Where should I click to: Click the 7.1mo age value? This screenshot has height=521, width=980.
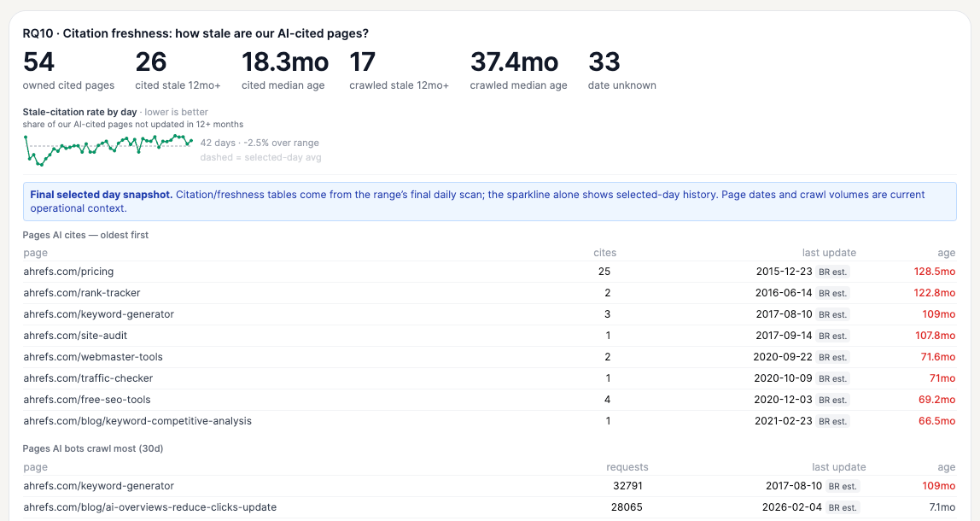tap(942, 507)
